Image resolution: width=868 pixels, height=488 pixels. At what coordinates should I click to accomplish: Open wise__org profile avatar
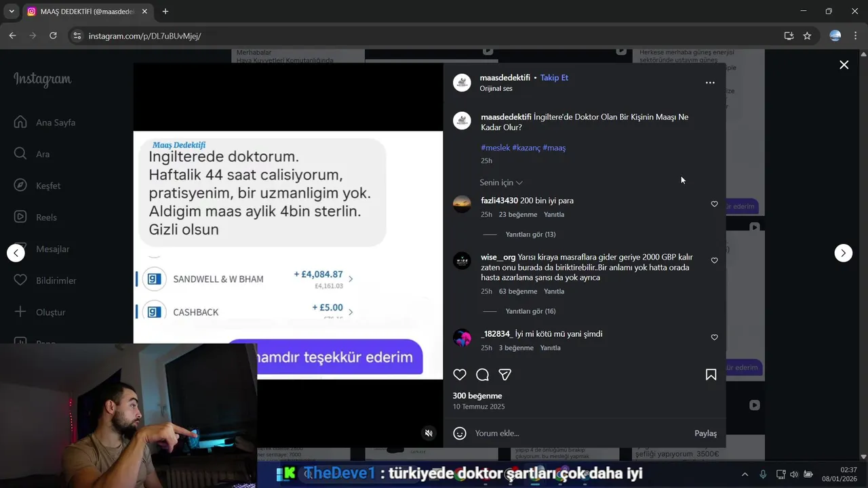[x=462, y=260]
